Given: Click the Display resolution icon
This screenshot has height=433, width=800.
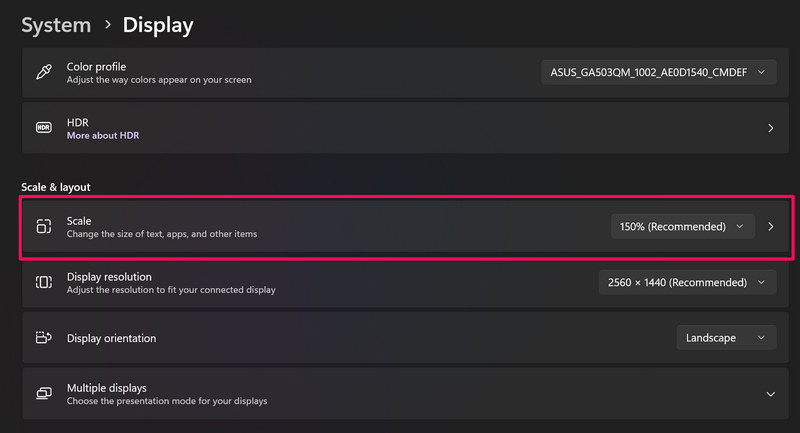Looking at the screenshot, I should pyautogui.click(x=43, y=283).
